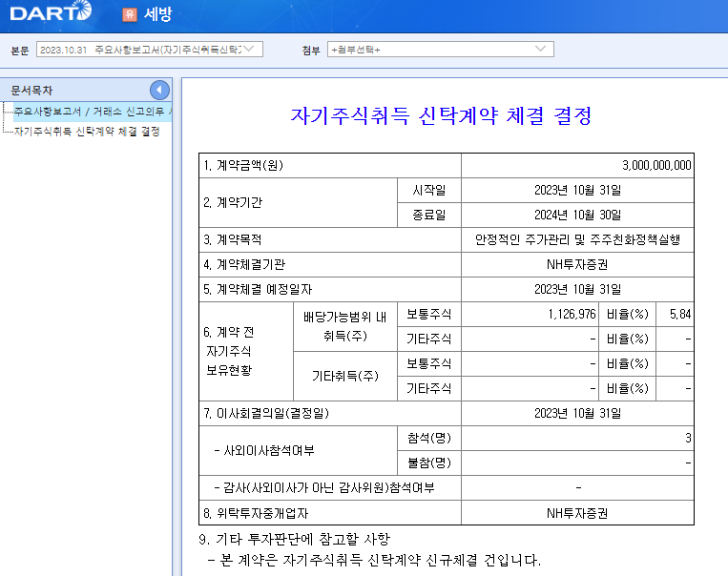Click the 세방 company name
The width and height of the screenshot is (728, 576).
point(157,14)
